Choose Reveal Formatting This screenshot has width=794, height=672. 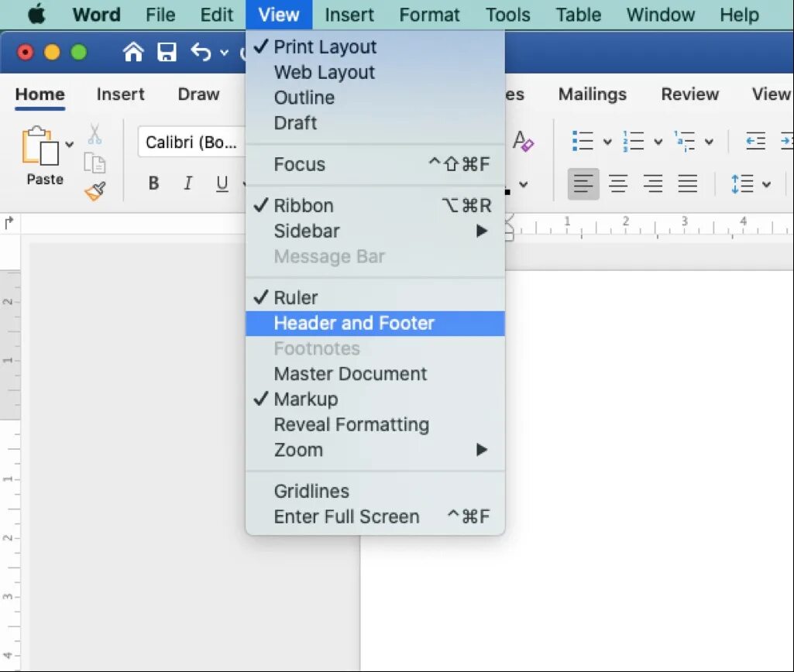pyautogui.click(x=375, y=424)
